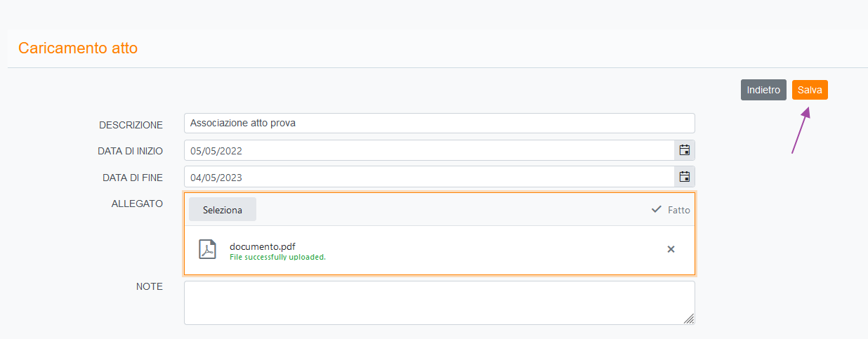This screenshot has height=339, width=868.
Task: Click into the start date field 05/05/2022
Action: point(428,150)
